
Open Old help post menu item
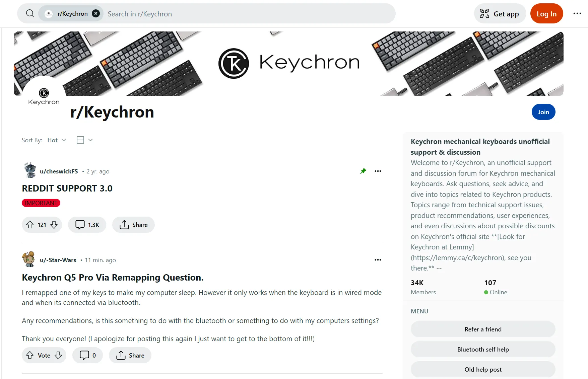pos(483,369)
